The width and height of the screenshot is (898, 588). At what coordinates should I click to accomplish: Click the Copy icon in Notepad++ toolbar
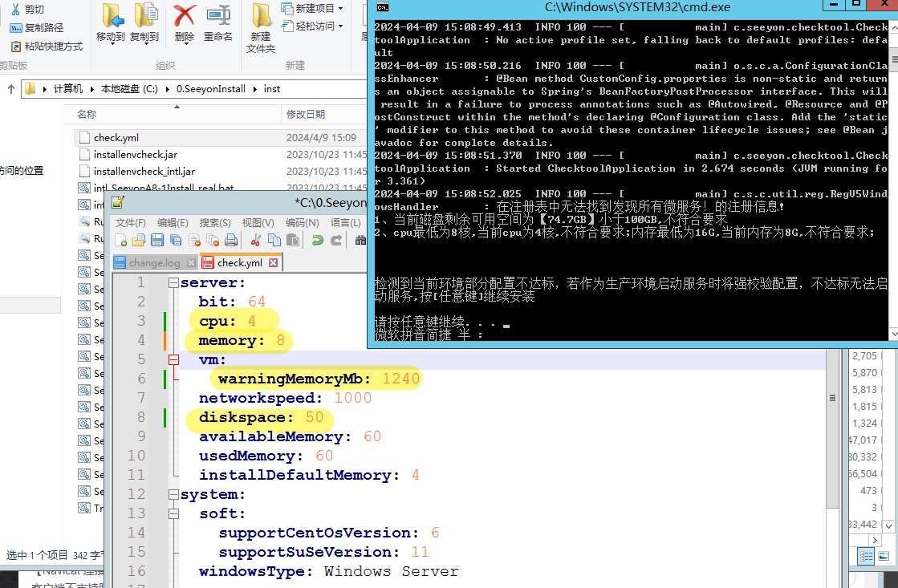pos(274,241)
